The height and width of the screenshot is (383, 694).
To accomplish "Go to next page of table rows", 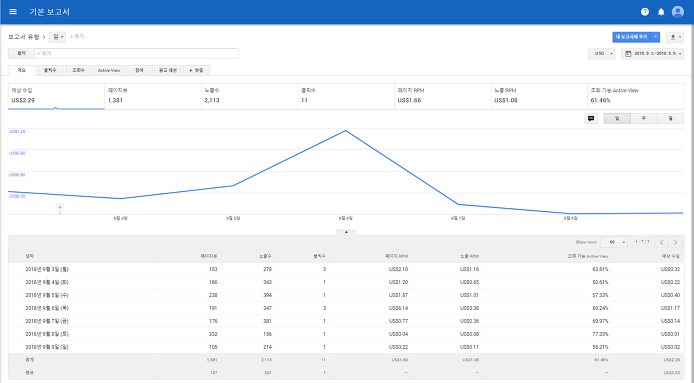I will pyautogui.click(x=675, y=242).
